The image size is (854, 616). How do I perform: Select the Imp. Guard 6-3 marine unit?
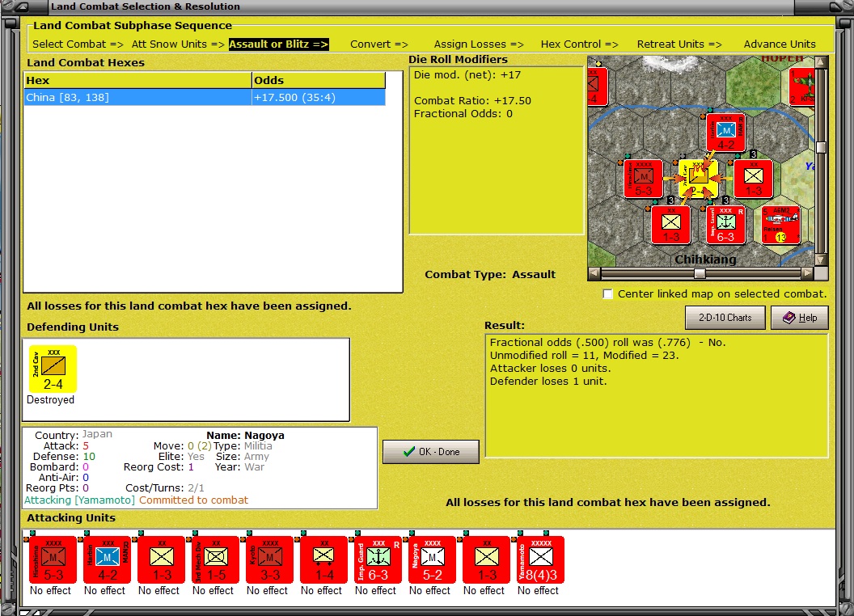[x=378, y=560]
